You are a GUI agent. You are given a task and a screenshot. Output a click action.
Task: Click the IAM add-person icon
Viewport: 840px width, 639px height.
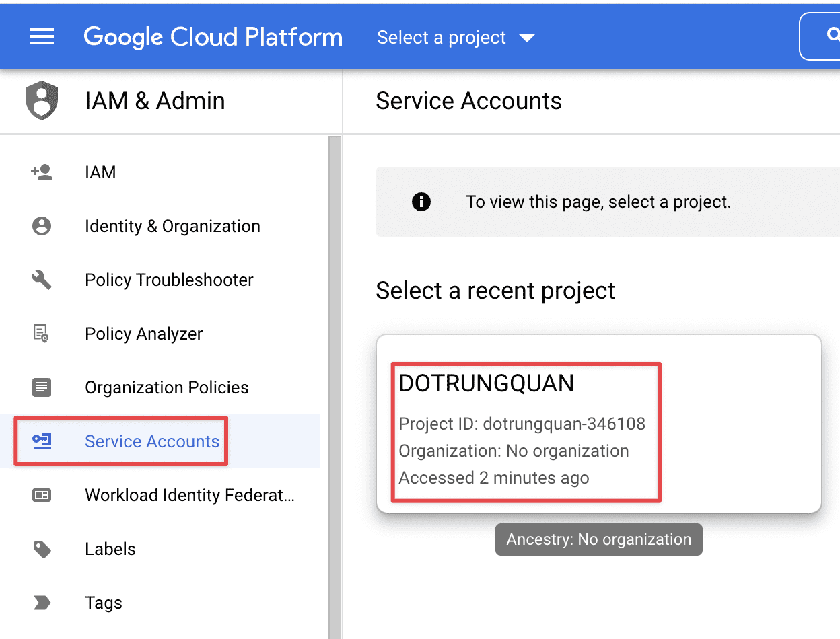42,172
